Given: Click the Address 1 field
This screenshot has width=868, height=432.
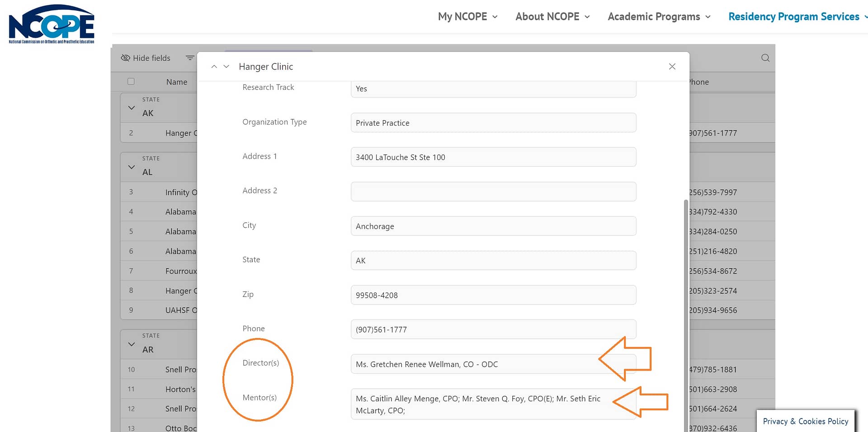Looking at the screenshot, I should click(x=493, y=157).
